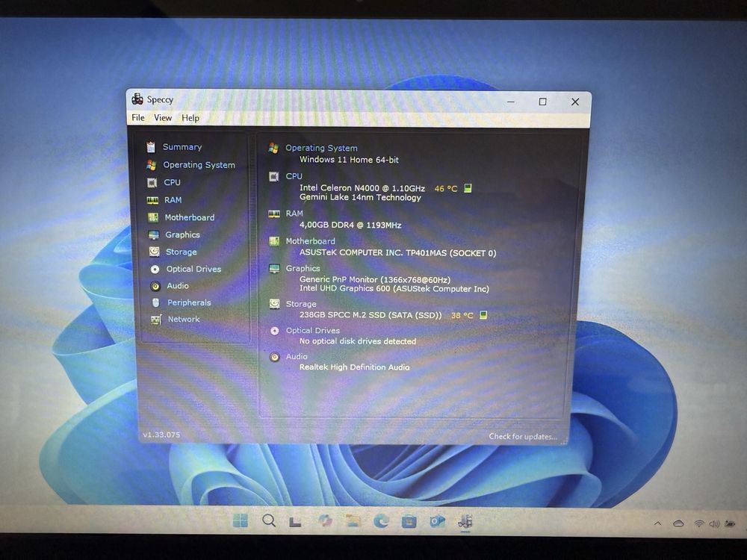
Task: Click Check for updates link
Action: pos(523,436)
